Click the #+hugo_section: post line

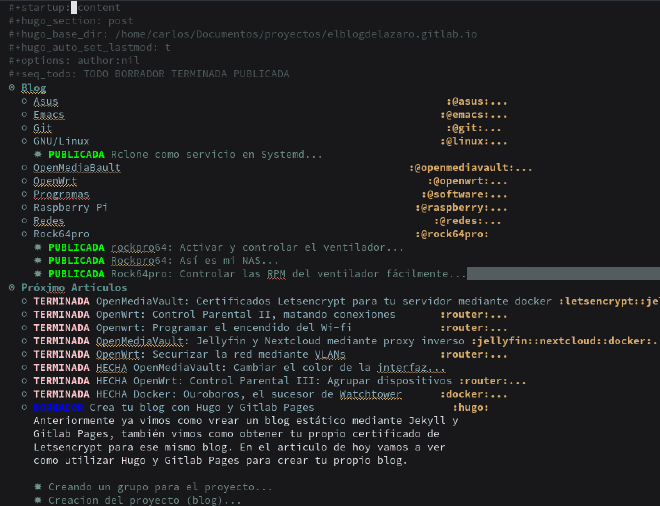click(x=71, y=21)
